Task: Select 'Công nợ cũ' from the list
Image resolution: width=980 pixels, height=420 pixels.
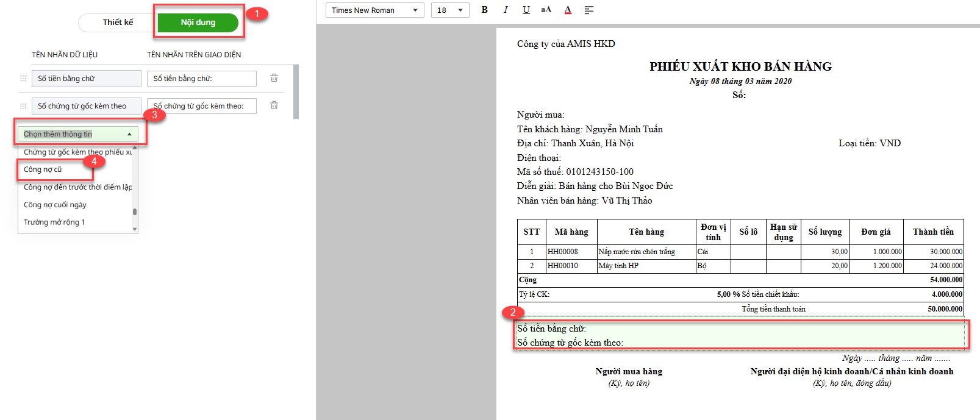Action: (43, 169)
